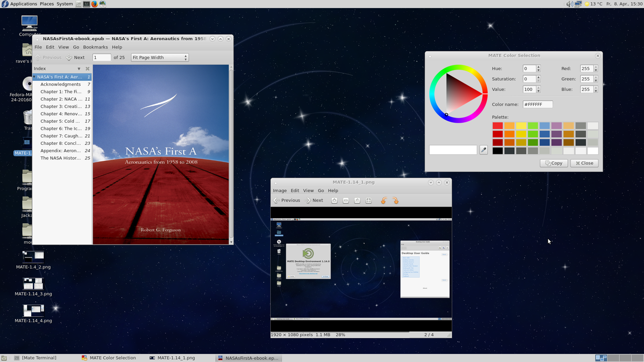
Task: Open the terminal launcher in top panel
Action: coord(87,4)
